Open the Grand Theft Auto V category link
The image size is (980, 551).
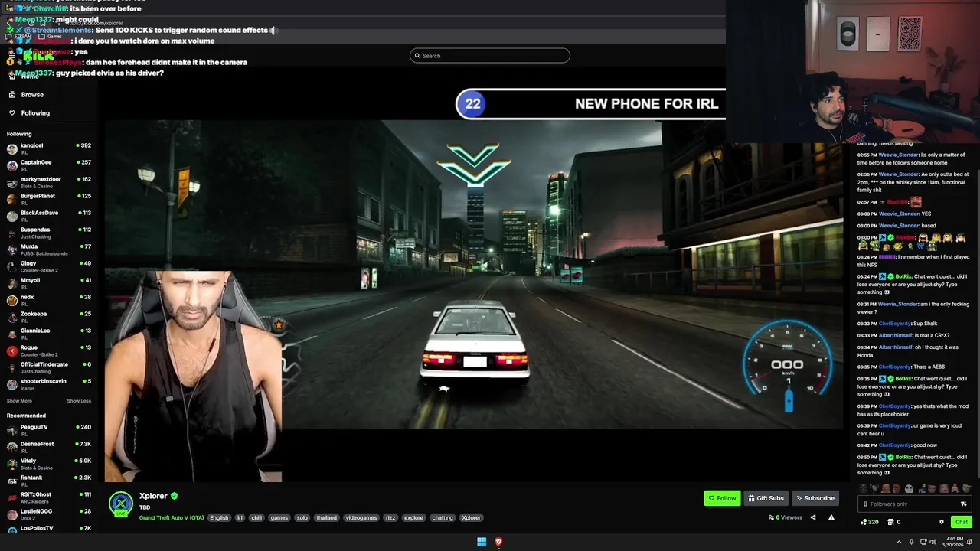(x=171, y=518)
